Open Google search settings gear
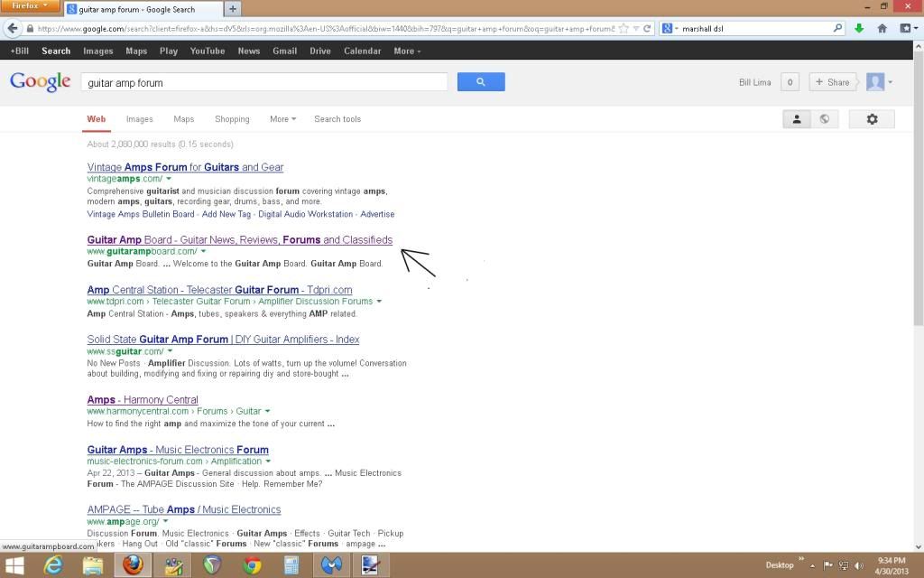 (872, 119)
